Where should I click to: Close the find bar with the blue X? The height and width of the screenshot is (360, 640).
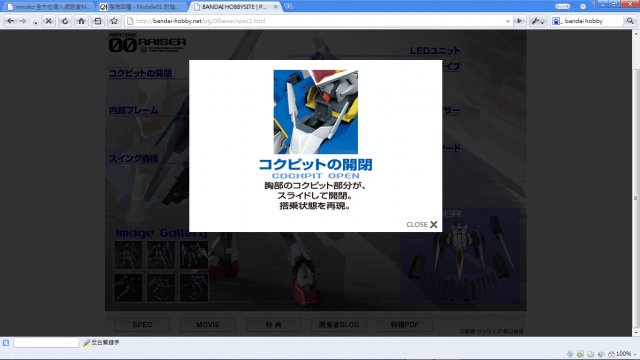pyautogui.click(x=6, y=343)
